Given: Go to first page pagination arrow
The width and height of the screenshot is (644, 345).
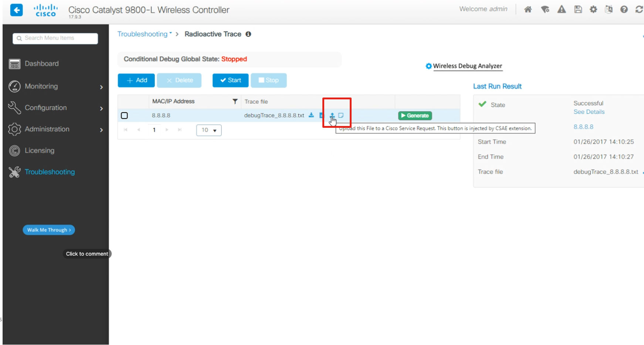Looking at the screenshot, I should point(126,130).
